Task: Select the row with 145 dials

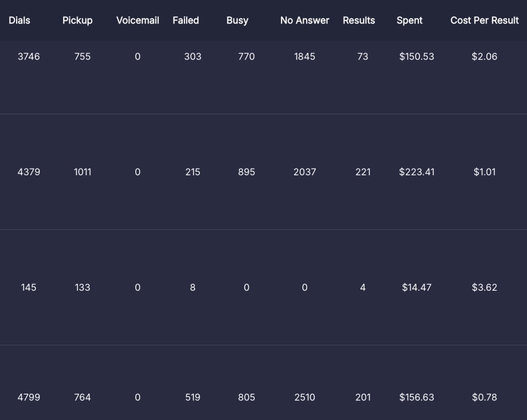Action: pyautogui.click(x=29, y=287)
